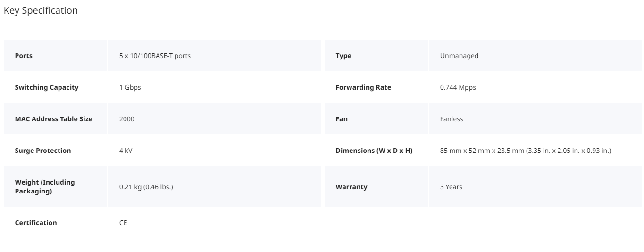
Task: Click the 1 Gbps value
Action: pyautogui.click(x=130, y=87)
